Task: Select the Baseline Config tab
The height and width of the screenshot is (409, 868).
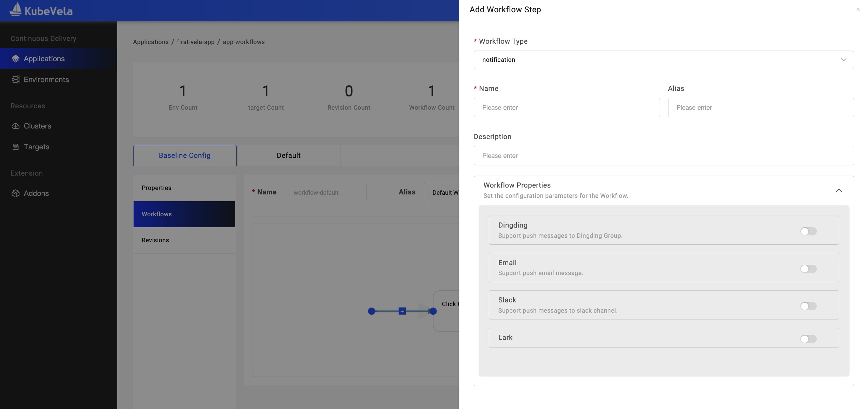Action: pos(184,155)
